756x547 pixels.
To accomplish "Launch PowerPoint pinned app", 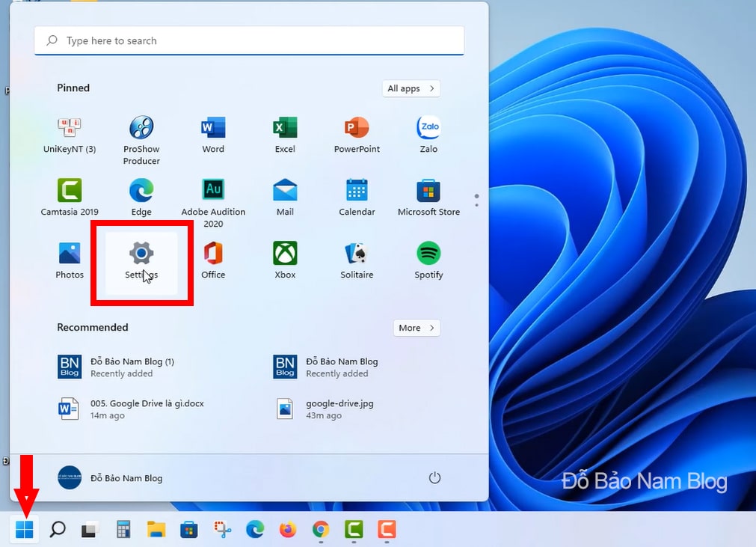I will (357, 135).
